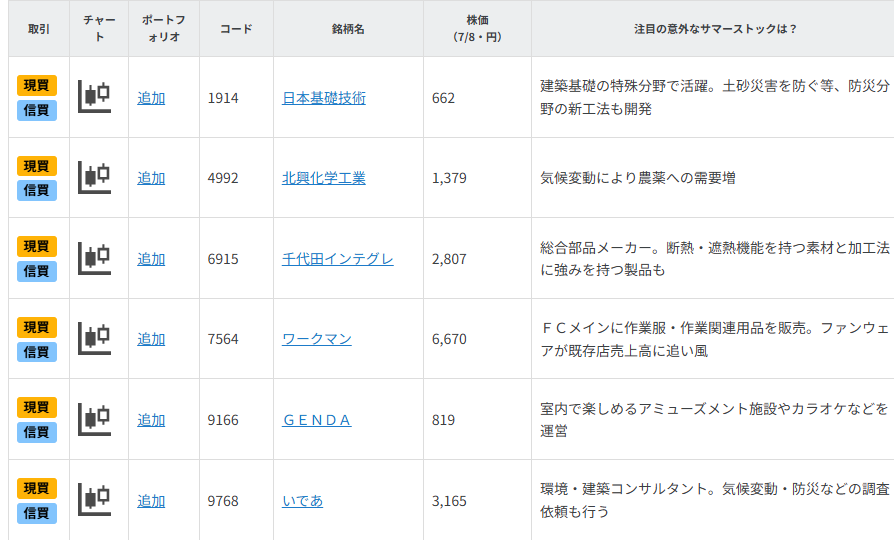Click stock price 662
This screenshot has height=540, width=894.
point(444,98)
